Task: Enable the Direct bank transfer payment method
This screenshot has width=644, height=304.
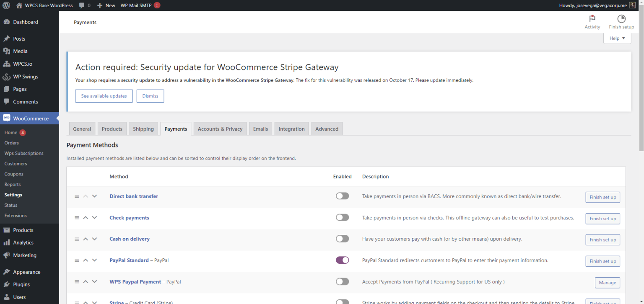Action: pos(342,196)
